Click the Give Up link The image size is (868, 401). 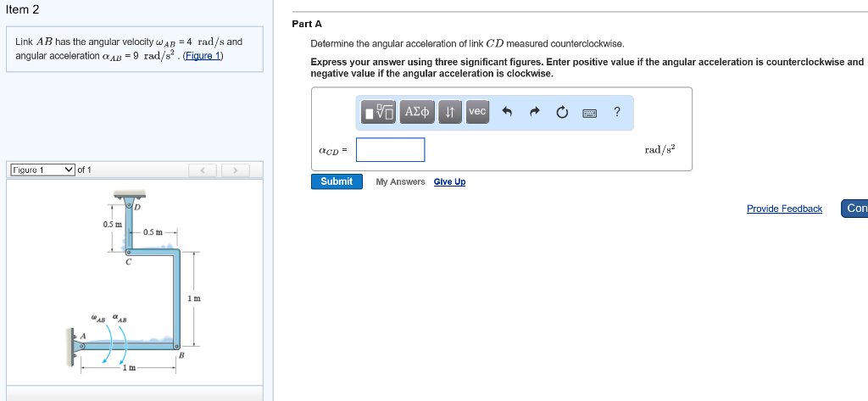click(x=449, y=181)
